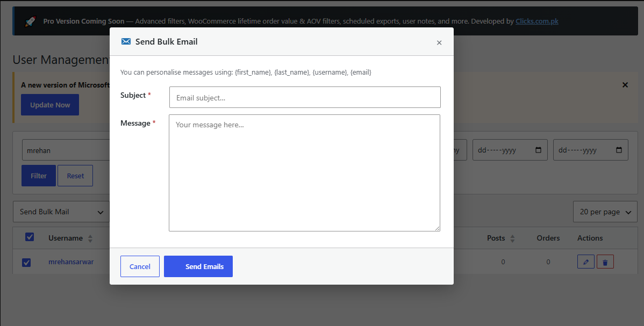Screen dimensions: 644x326
Task: Click the envelope icon in dialog header
Action: (x=126, y=41)
